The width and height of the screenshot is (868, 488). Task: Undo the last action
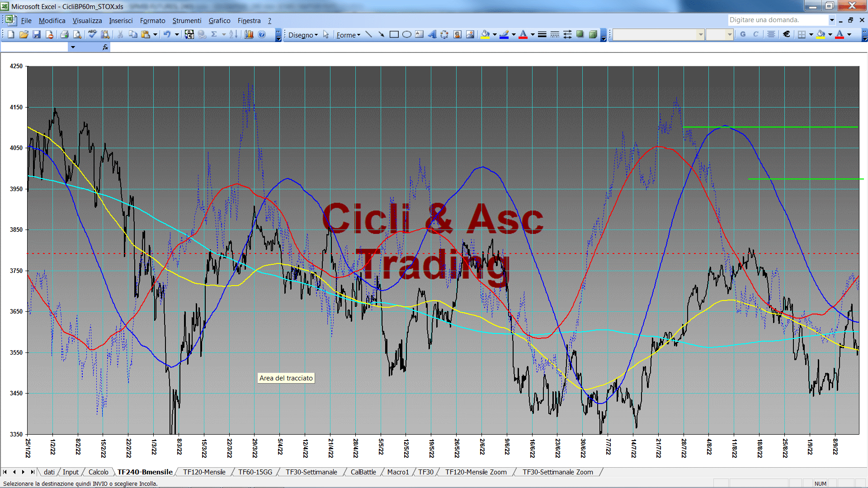click(167, 34)
